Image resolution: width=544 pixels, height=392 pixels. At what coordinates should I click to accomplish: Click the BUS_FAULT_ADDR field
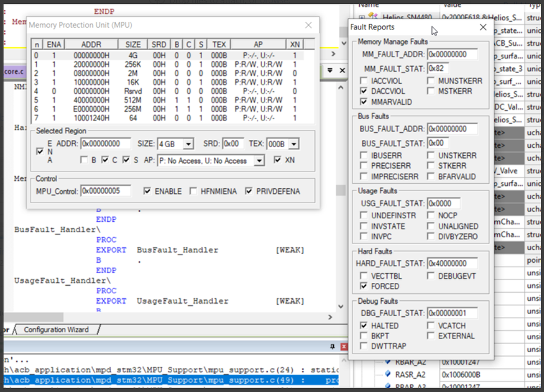[452, 129]
